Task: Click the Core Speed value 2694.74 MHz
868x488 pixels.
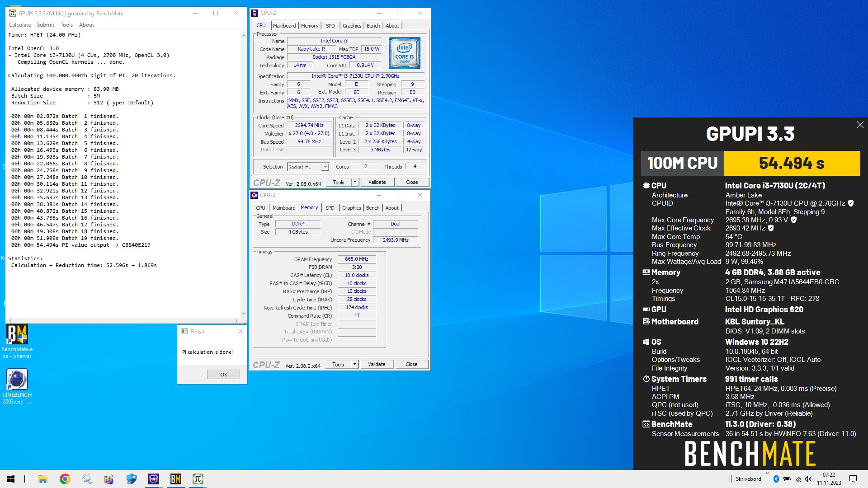Action: point(309,125)
